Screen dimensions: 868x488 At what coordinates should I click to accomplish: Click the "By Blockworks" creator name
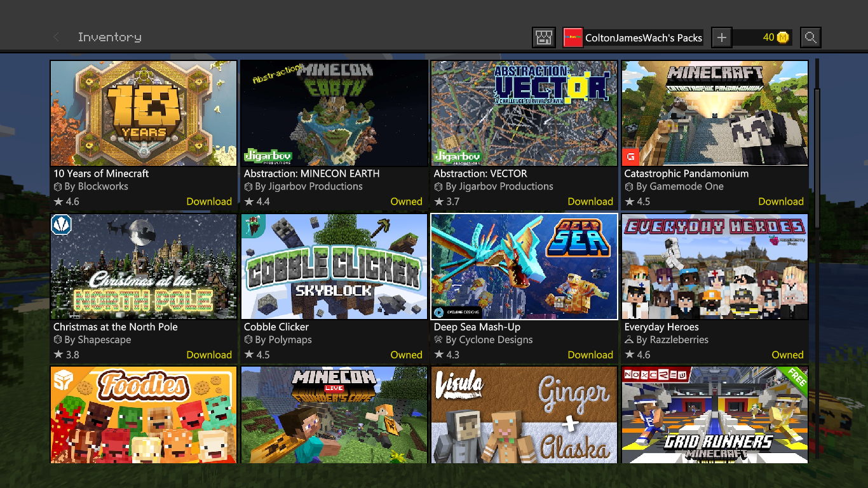coord(97,187)
